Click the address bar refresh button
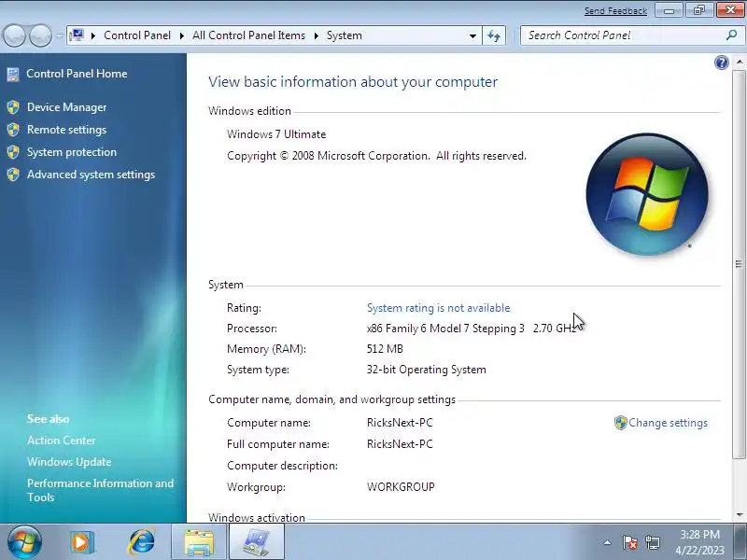 (x=494, y=35)
